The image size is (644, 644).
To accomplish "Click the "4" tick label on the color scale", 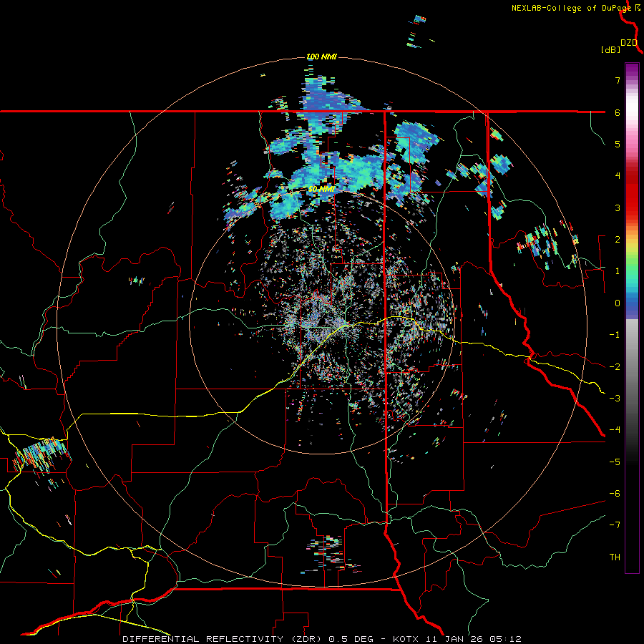I will click(x=618, y=176).
